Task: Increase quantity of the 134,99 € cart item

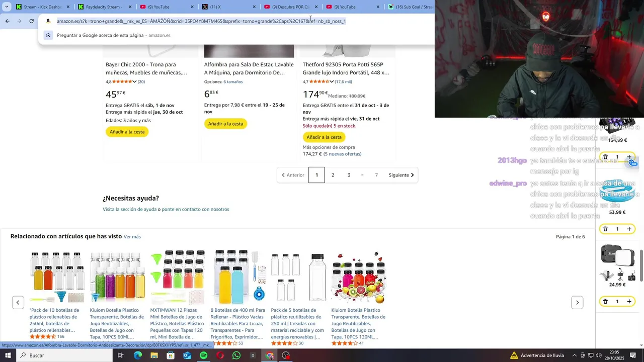Action: pos(629,157)
